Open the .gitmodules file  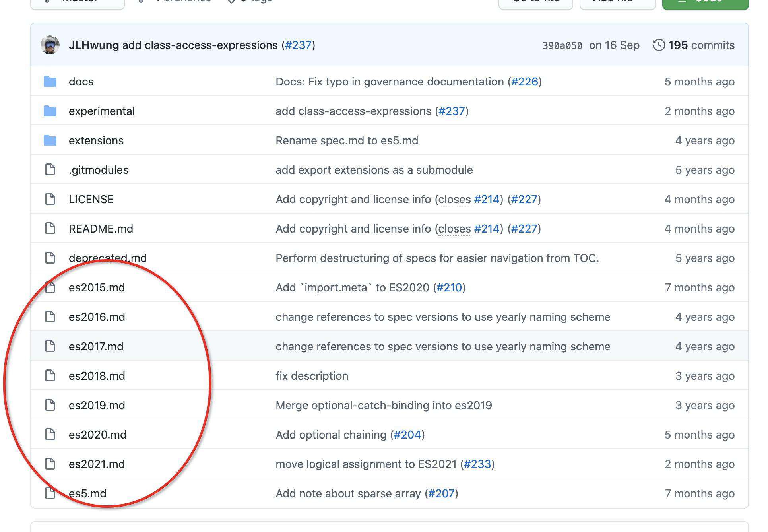pyautogui.click(x=99, y=170)
